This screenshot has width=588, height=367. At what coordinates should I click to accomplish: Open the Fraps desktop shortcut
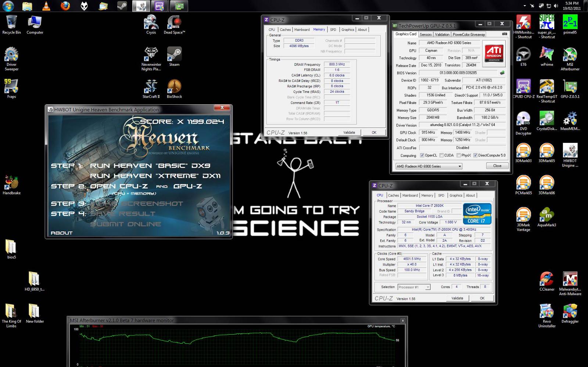[11, 89]
